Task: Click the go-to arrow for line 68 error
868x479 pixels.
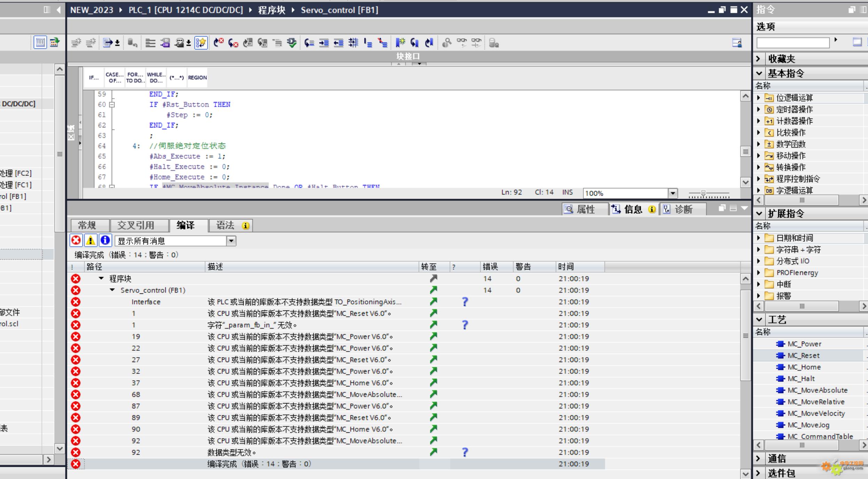Action: coord(433,394)
